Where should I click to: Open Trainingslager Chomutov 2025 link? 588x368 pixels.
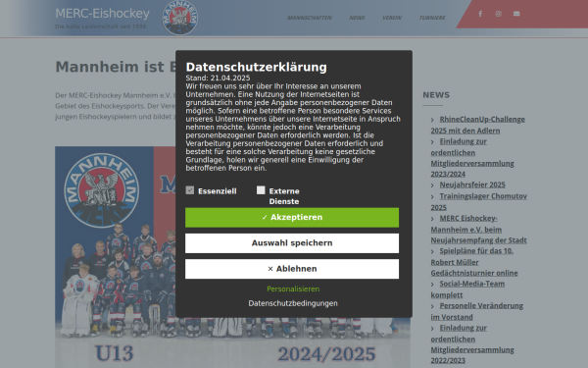479,201
